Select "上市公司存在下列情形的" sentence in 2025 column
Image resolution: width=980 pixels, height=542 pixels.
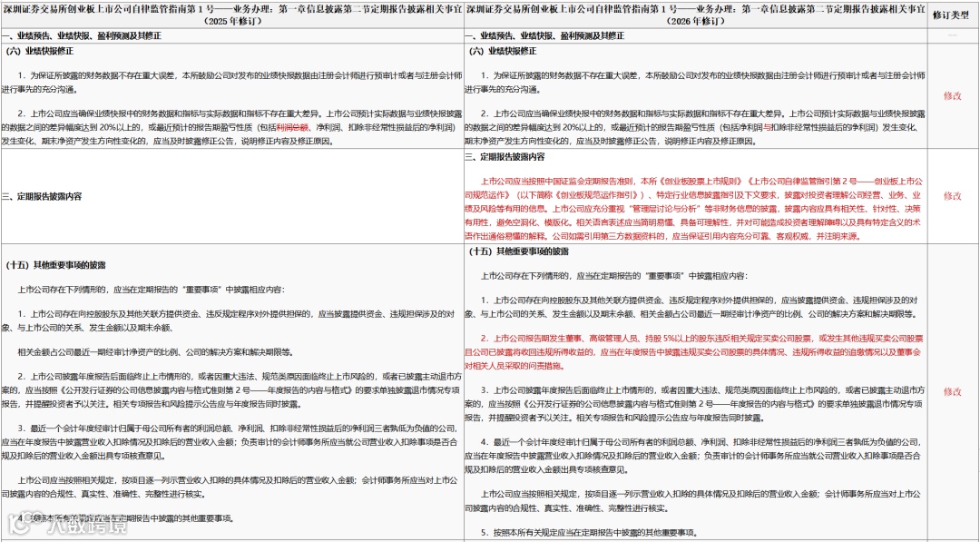coord(151,291)
